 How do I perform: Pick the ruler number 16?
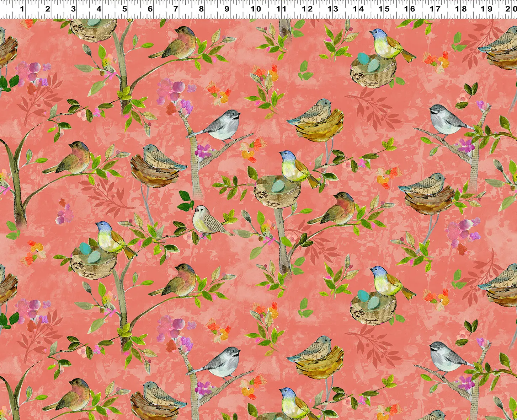point(410,9)
